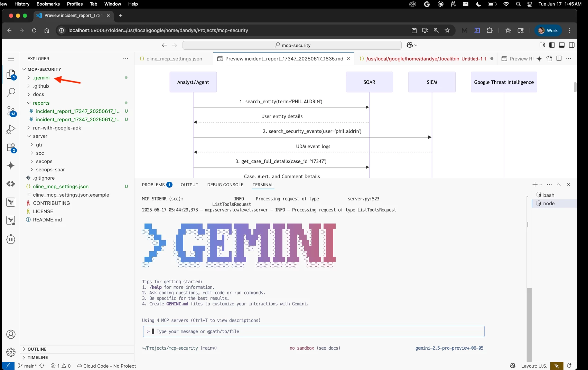Click split editor right icon
588x370 pixels.
(x=559, y=59)
